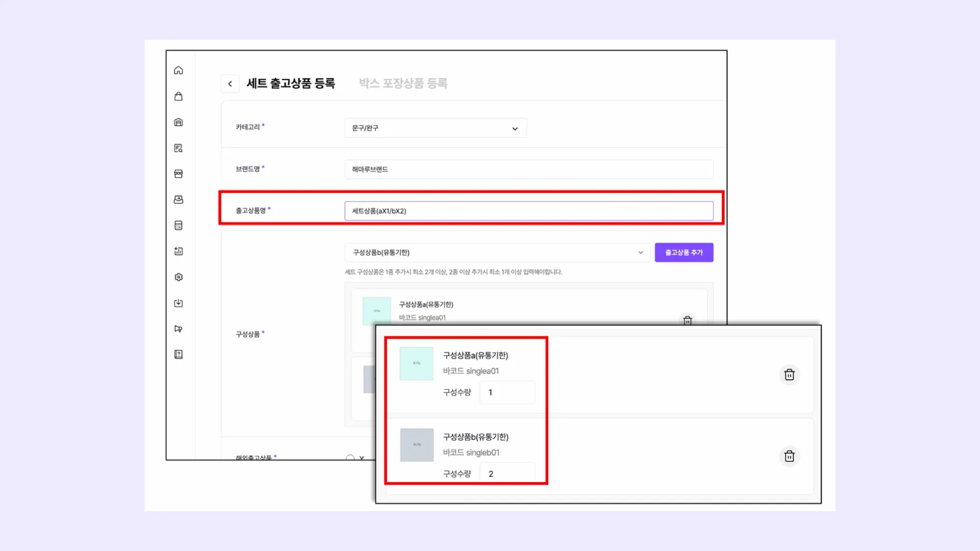Screen dimensions: 980x551
Task: Click the warehouse icon in sidebar
Action: pyautogui.click(x=178, y=122)
